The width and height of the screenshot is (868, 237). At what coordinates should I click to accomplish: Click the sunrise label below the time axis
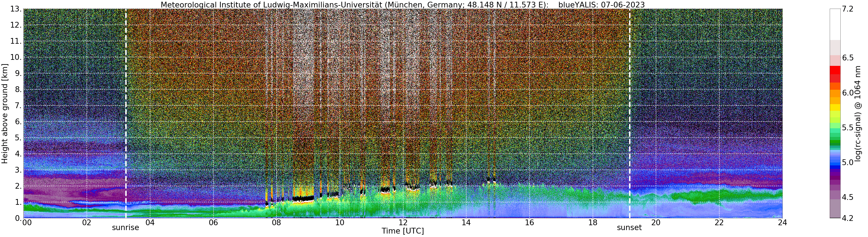(x=125, y=228)
